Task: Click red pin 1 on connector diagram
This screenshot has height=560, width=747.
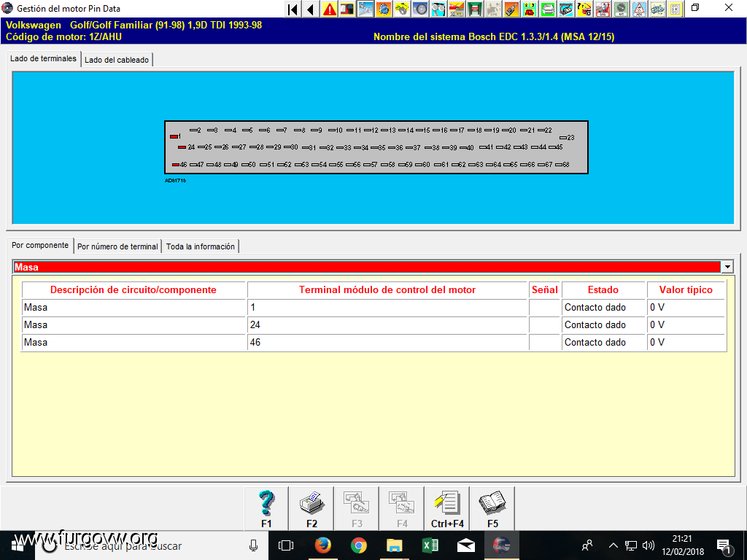Action: click(174, 136)
